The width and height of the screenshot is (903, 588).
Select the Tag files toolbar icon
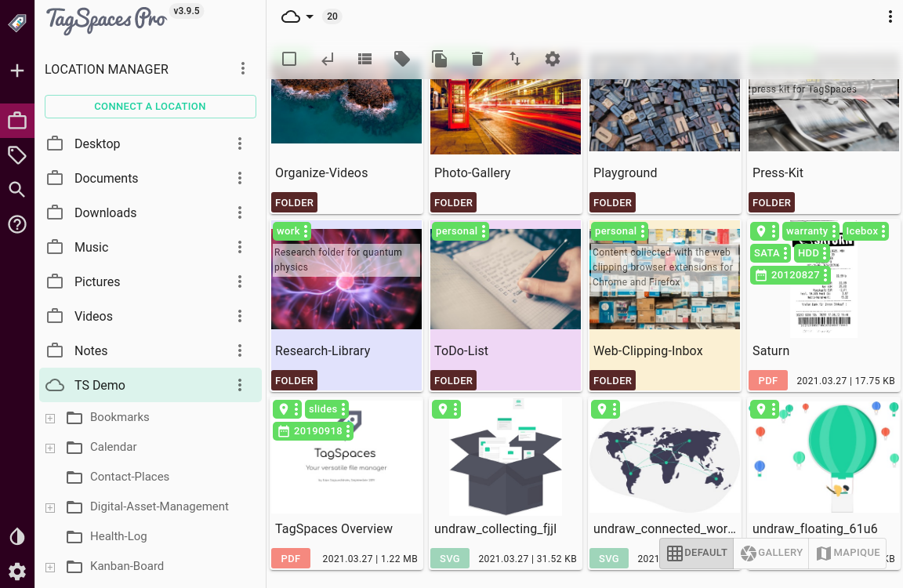(x=402, y=58)
